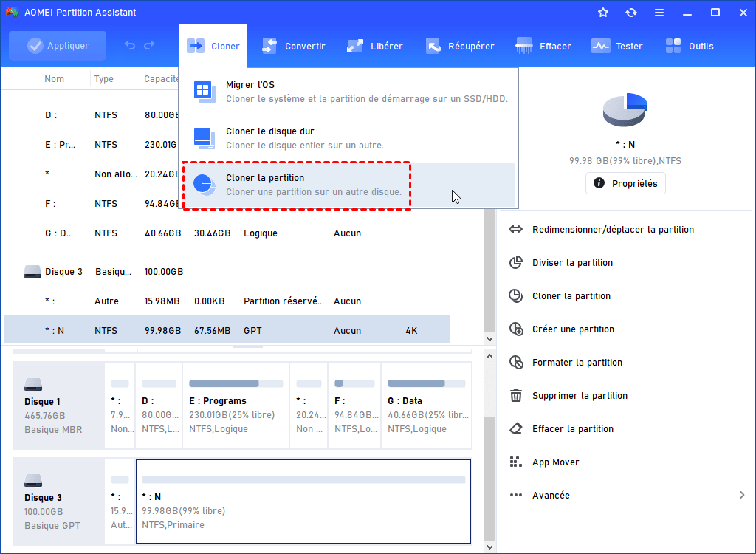Click the Formater la partition icon
This screenshot has width=756, height=554.
click(x=516, y=363)
